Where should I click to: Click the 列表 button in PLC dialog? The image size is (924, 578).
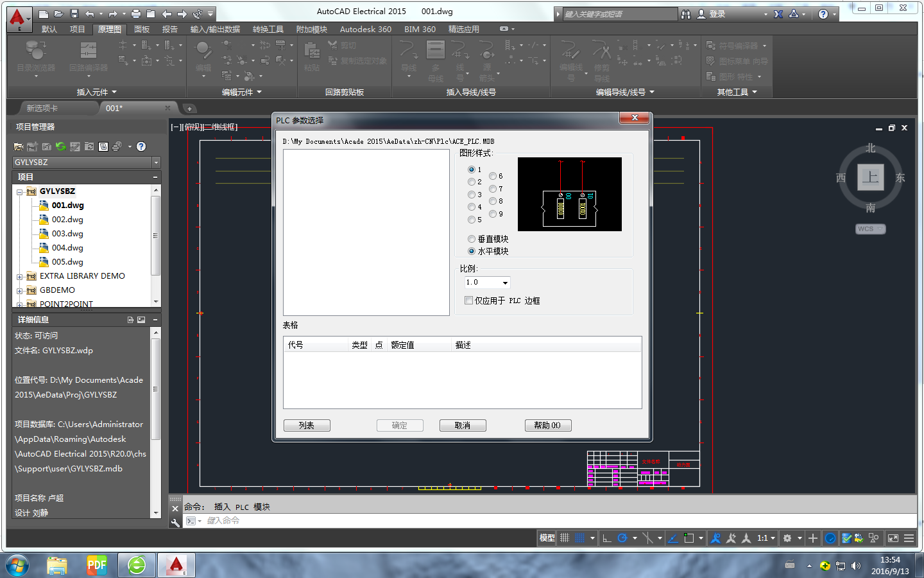click(x=307, y=425)
